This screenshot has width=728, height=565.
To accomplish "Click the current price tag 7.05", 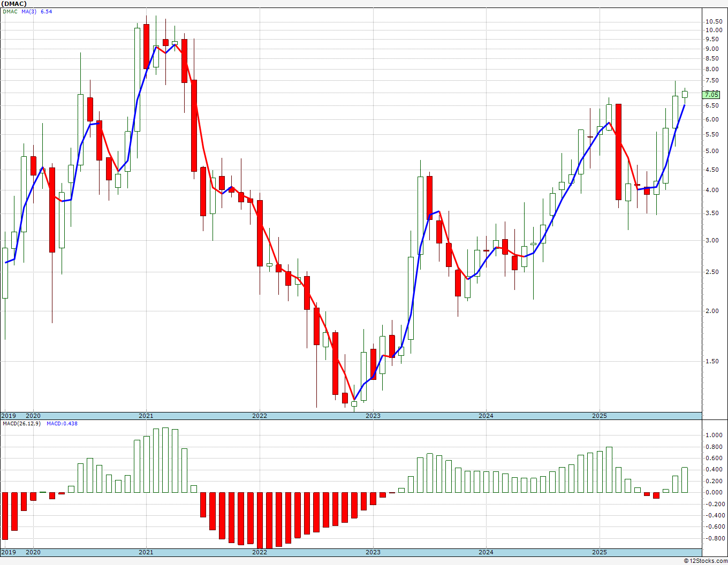I will [x=712, y=95].
